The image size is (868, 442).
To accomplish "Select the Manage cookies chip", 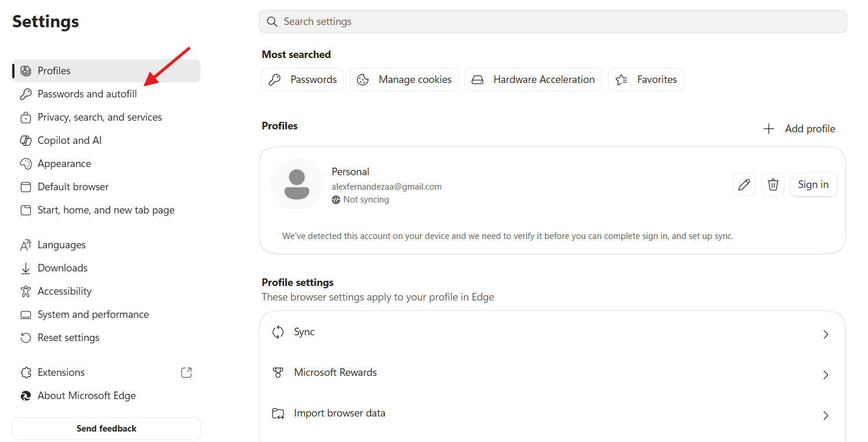I will [x=404, y=79].
